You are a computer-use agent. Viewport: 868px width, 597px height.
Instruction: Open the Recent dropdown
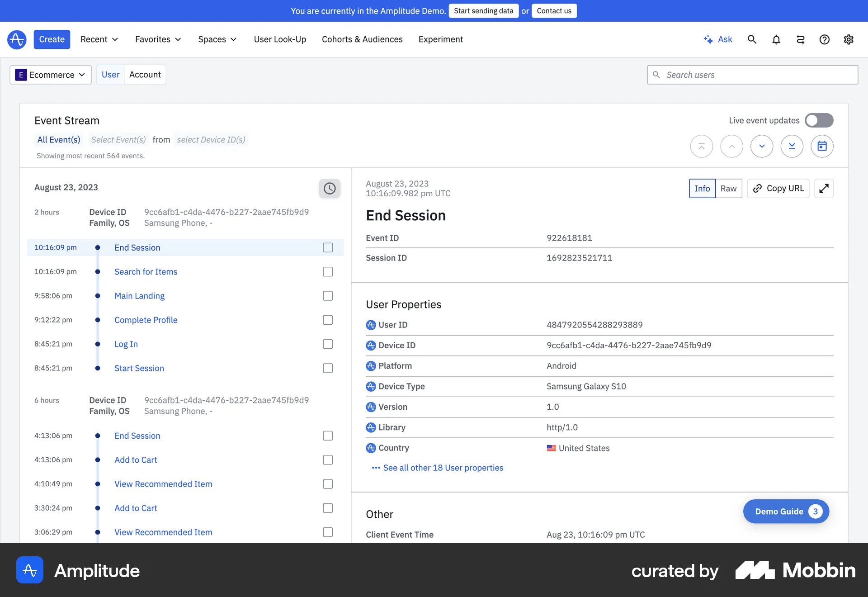99,39
